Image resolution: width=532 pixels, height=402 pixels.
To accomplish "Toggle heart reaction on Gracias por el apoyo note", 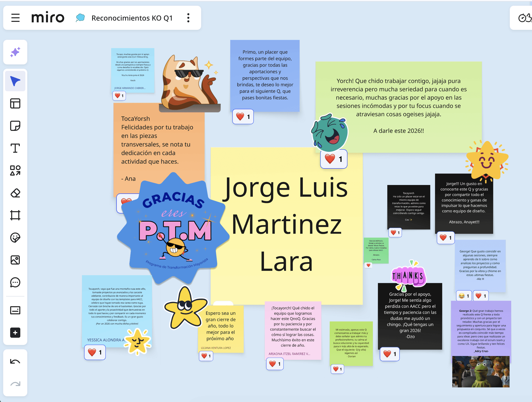I will [390, 354].
